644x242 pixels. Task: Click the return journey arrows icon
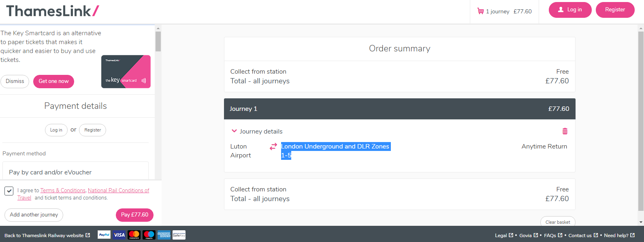(x=273, y=146)
